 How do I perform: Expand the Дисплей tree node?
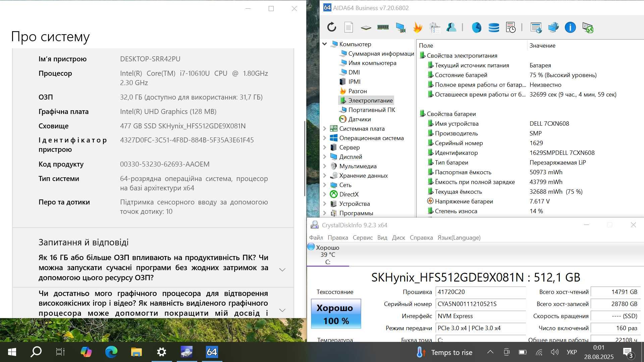[x=324, y=157]
